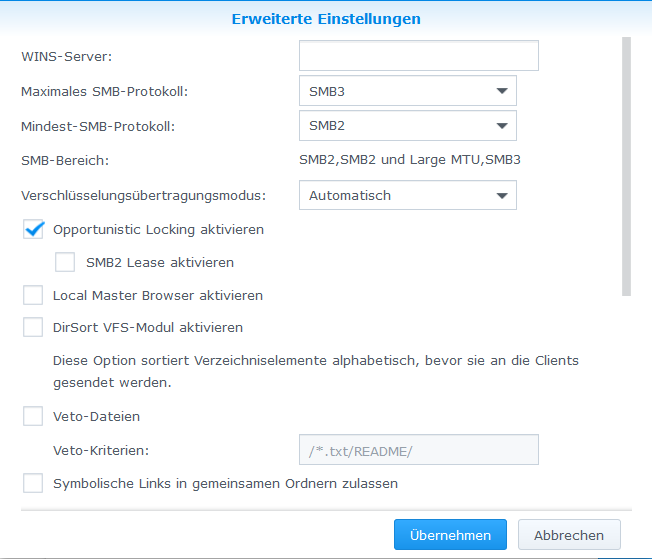Screen dimensions: 652x559
Task: Open the Verschlüsselungsübertragungsmodus dropdown
Action: pyautogui.click(x=408, y=195)
